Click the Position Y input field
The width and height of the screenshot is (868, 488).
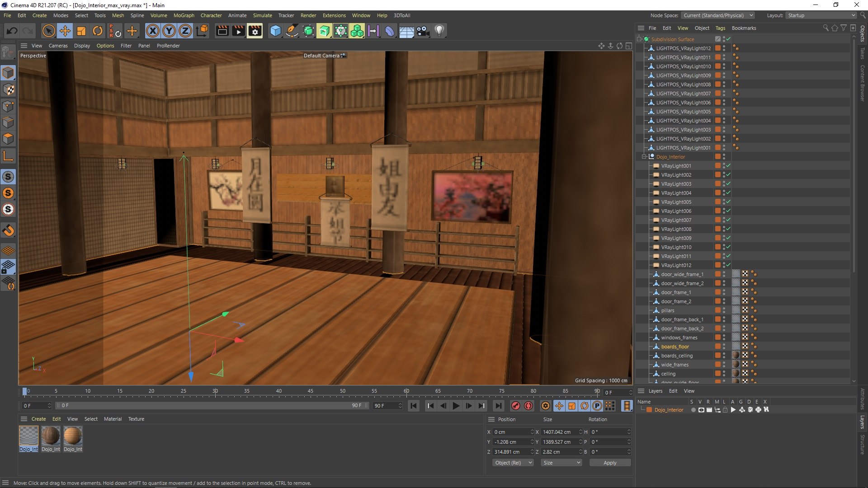point(512,442)
